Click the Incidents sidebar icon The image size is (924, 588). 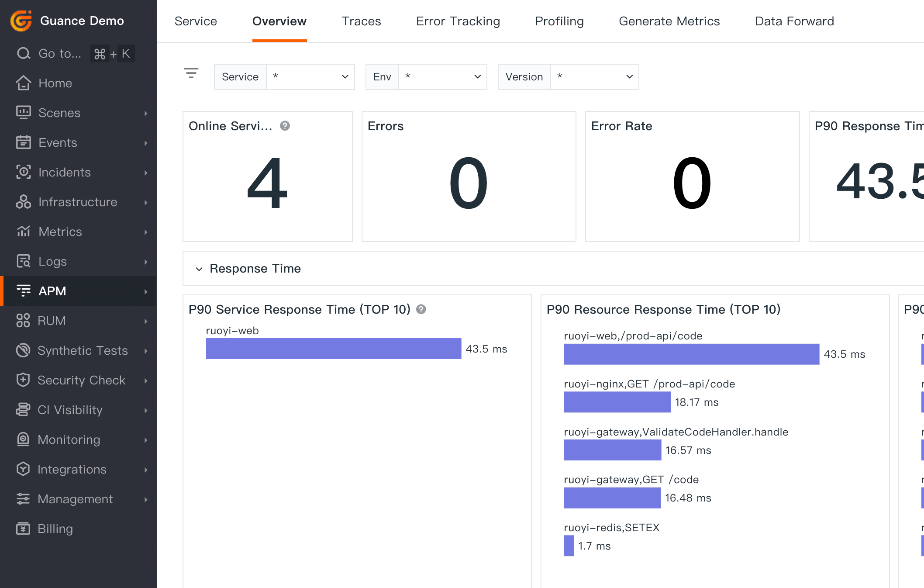coord(23,172)
